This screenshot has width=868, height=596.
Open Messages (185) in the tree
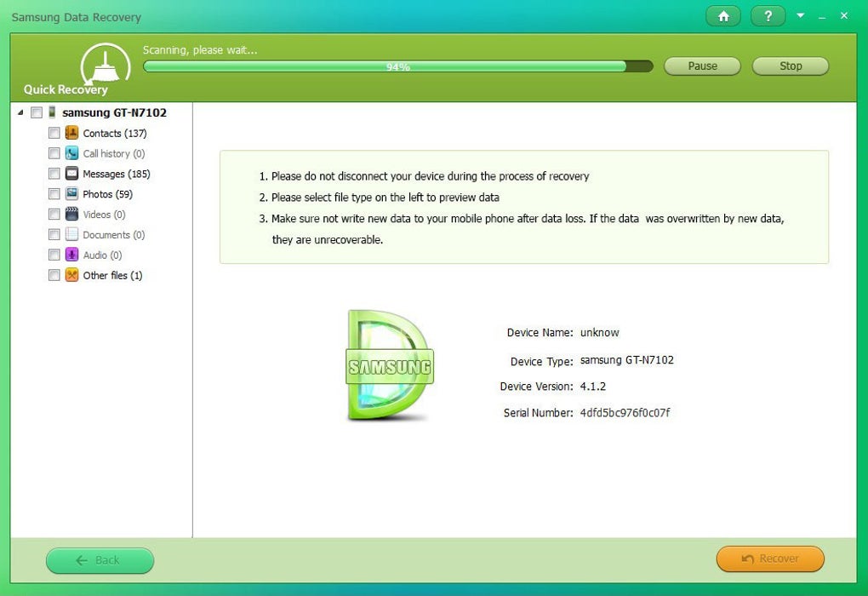point(117,174)
